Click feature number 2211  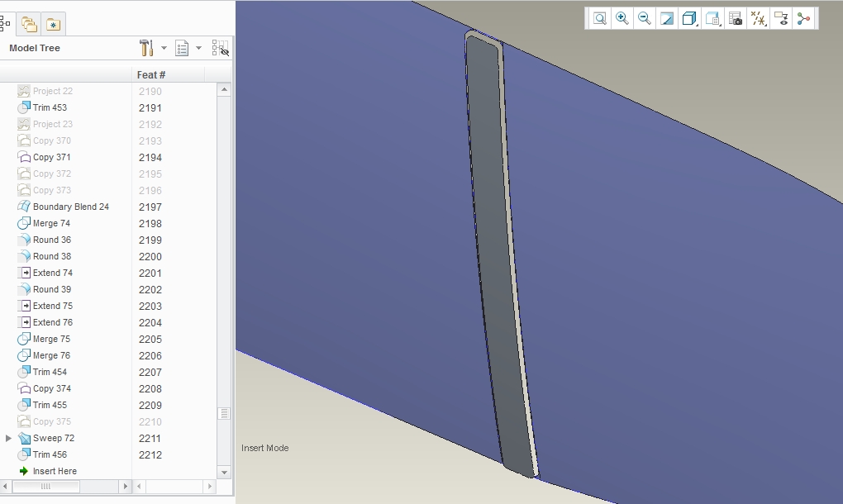coord(150,439)
